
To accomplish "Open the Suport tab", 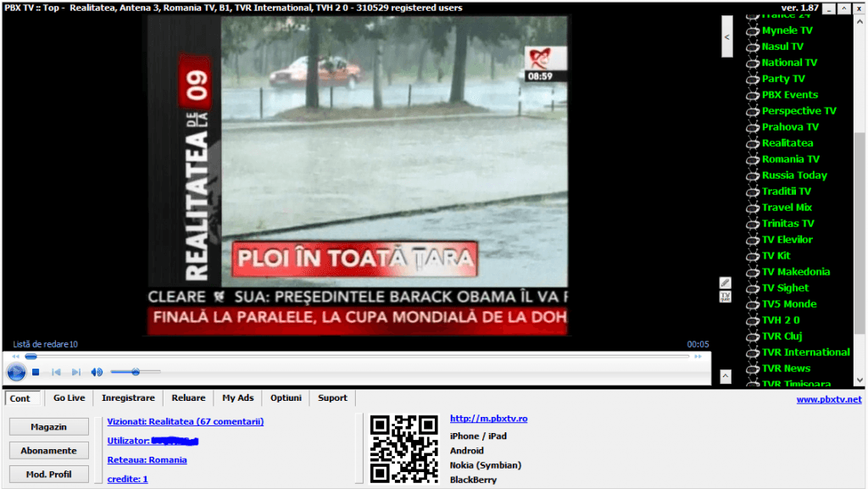I will (x=332, y=397).
